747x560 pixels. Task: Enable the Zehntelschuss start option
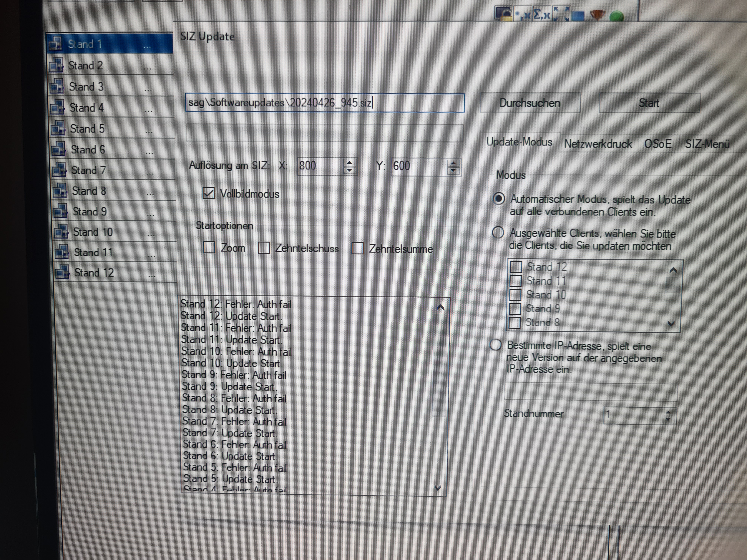tap(263, 248)
